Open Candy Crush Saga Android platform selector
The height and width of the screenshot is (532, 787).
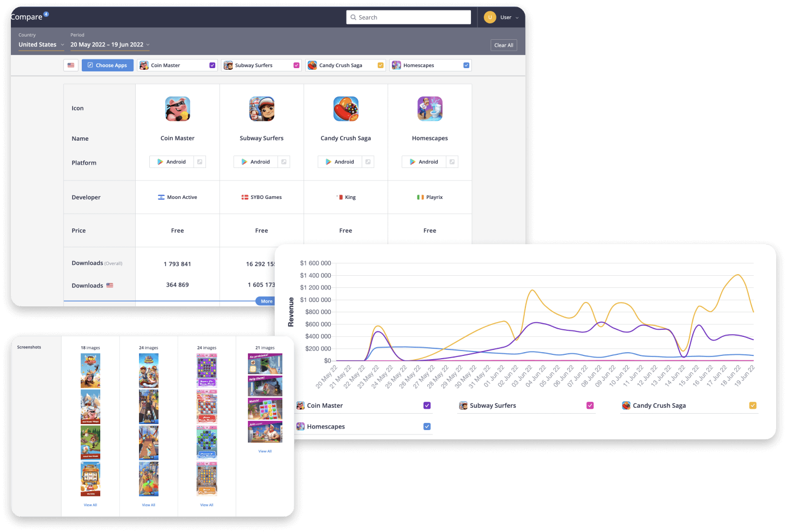pos(340,162)
